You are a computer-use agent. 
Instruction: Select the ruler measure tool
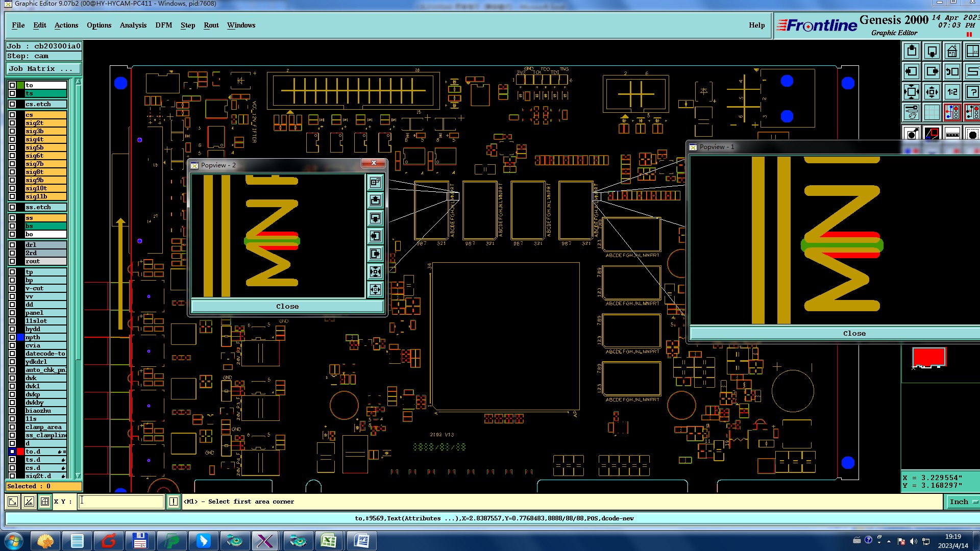click(x=952, y=133)
